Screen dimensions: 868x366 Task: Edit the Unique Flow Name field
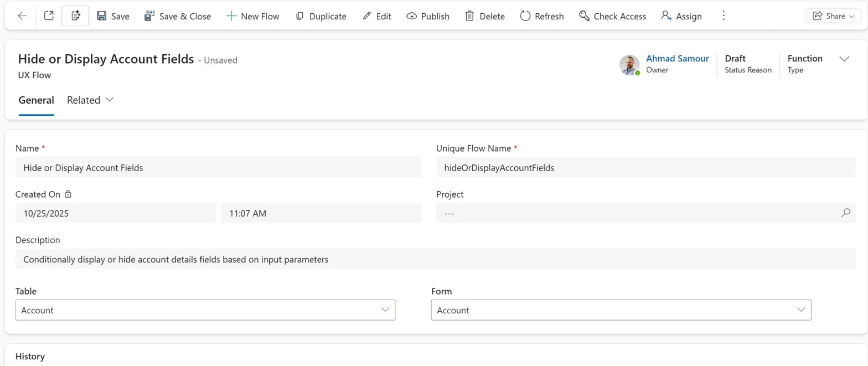pyautogui.click(x=646, y=167)
